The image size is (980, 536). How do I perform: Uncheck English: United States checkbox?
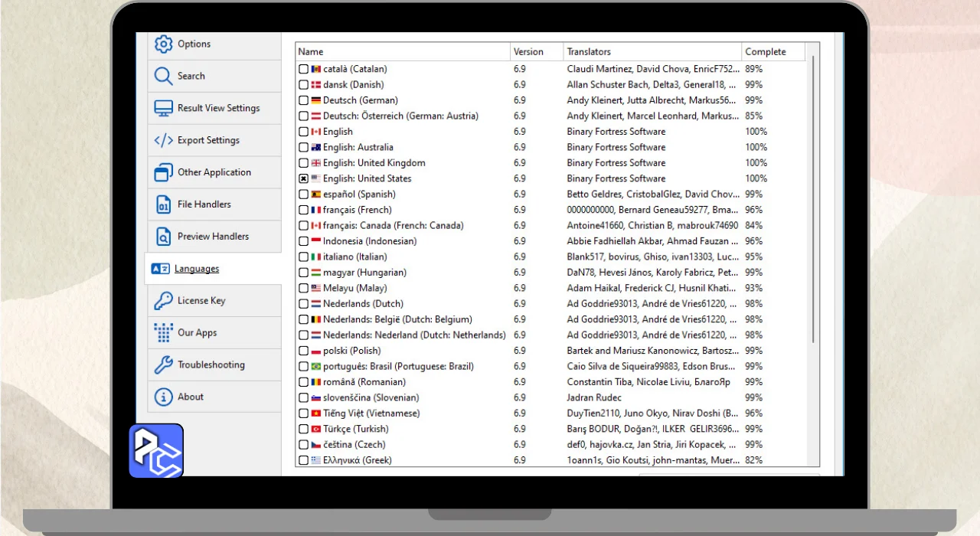click(304, 178)
